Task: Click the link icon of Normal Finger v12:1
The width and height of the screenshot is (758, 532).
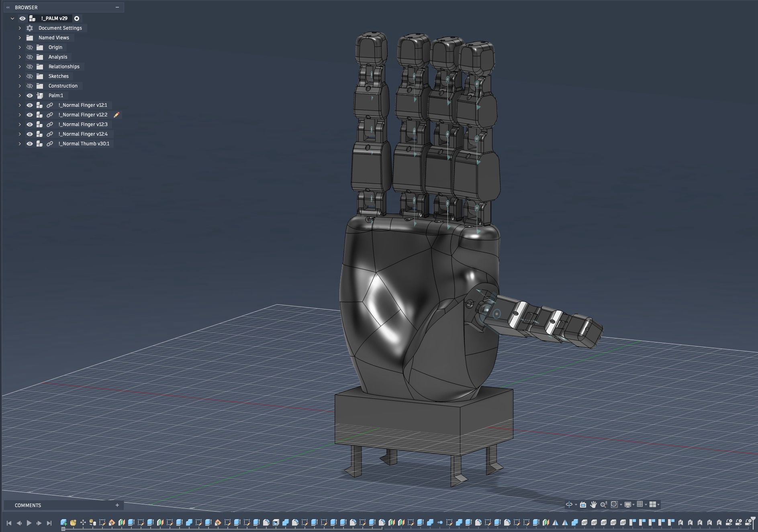Action: [50, 105]
